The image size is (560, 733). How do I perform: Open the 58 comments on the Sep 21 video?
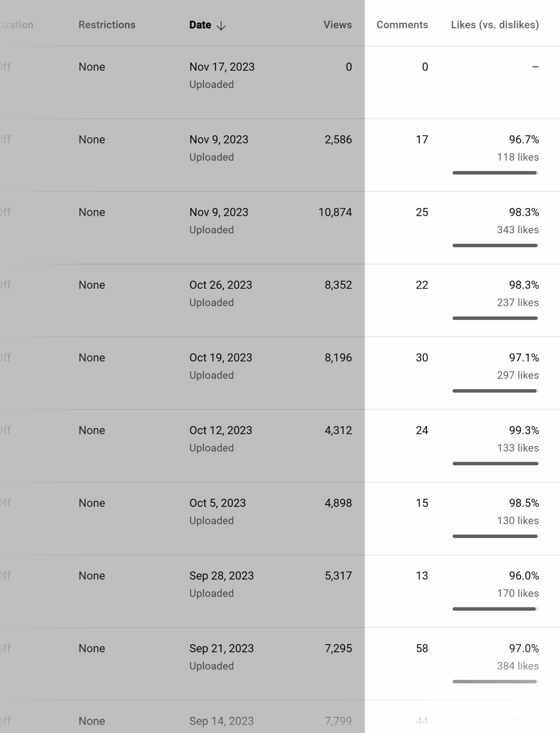tap(421, 648)
